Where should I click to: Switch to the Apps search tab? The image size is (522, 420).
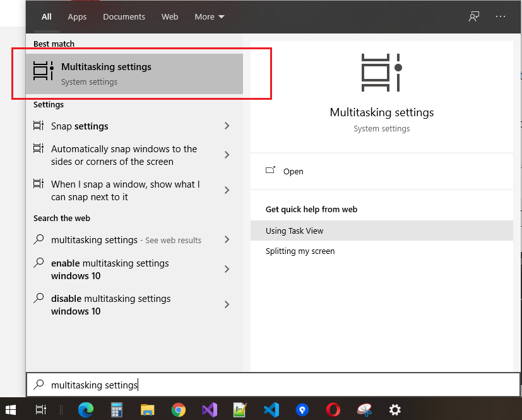[x=77, y=16]
